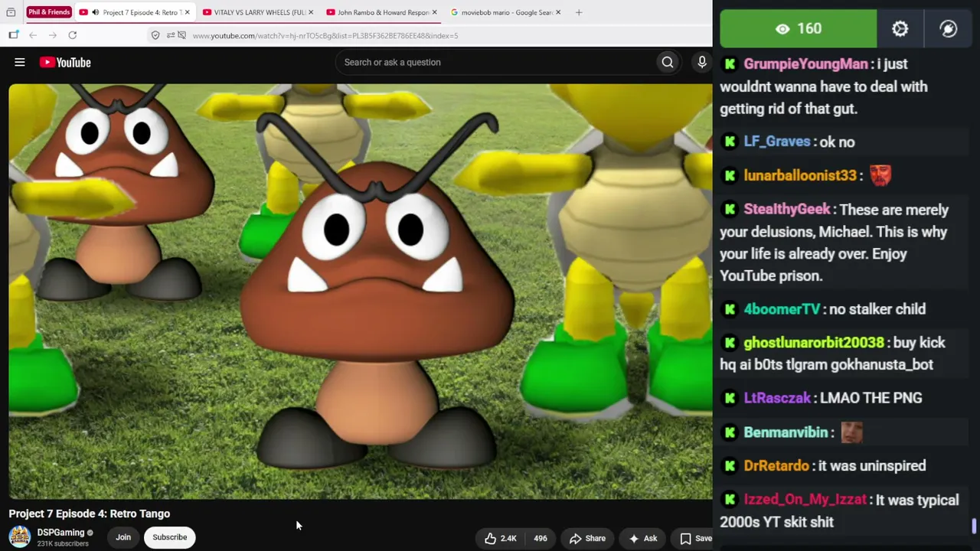Click the dislike count 496
The width and height of the screenshot is (980, 551).
click(x=541, y=538)
